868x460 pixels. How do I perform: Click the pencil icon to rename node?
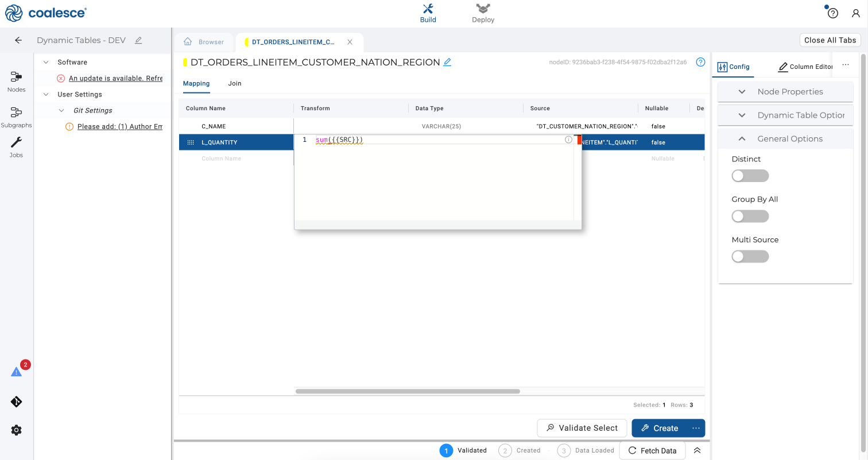pos(448,62)
